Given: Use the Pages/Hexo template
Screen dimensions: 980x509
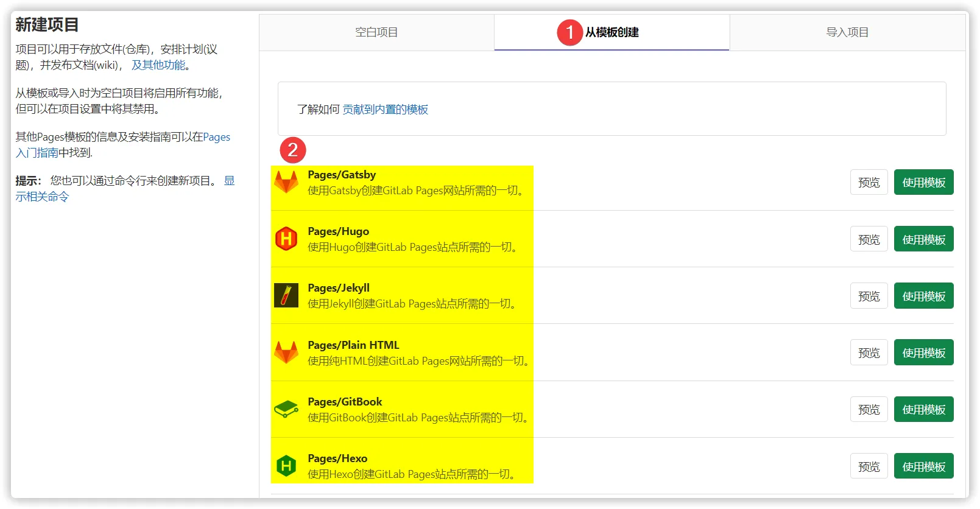Looking at the screenshot, I should click(923, 466).
